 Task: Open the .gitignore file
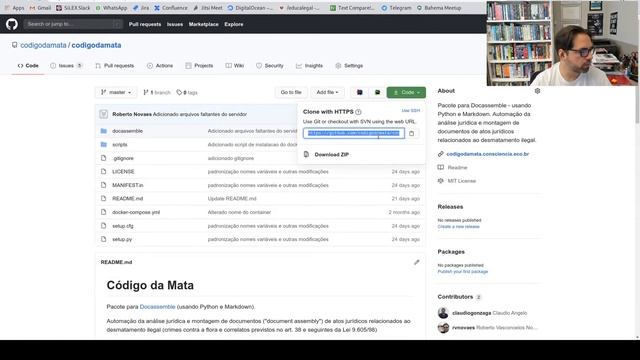(123, 158)
